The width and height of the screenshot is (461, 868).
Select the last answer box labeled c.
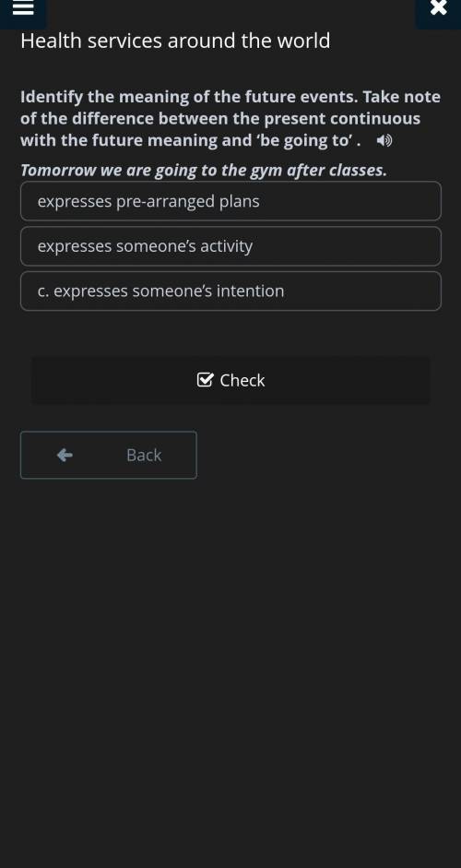pos(230,291)
